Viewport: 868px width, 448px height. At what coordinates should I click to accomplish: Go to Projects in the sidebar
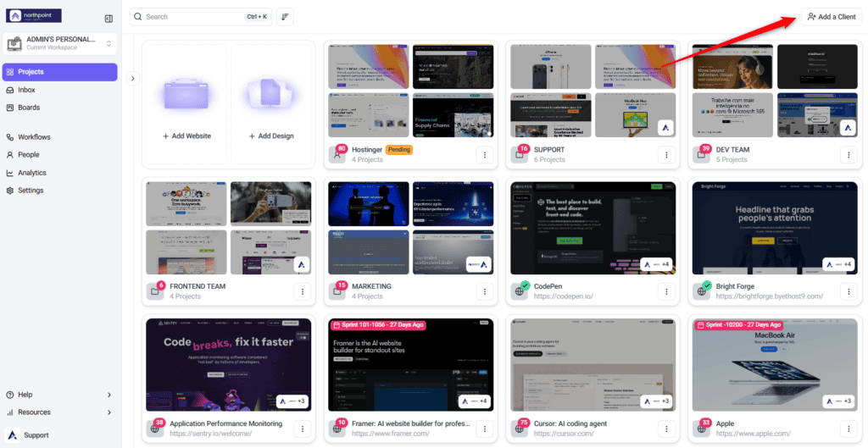tap(60, 72)
